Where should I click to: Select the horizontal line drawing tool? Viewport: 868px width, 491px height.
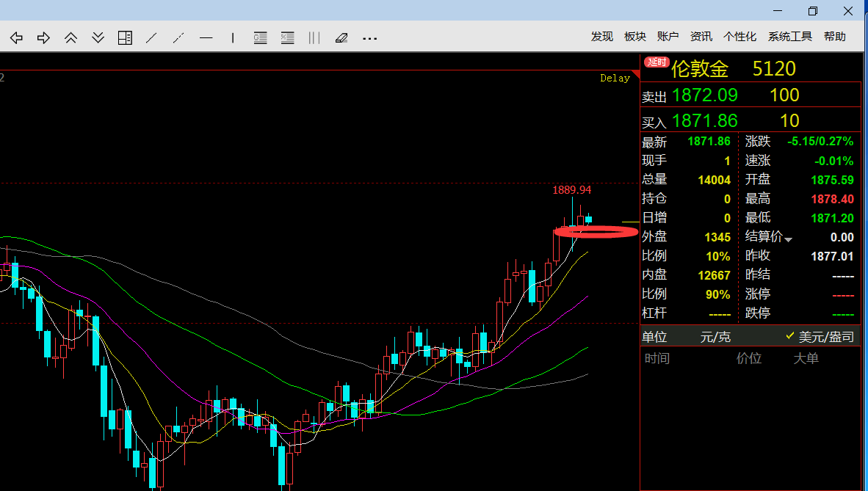pyautogui.click(x=206, y=37)
